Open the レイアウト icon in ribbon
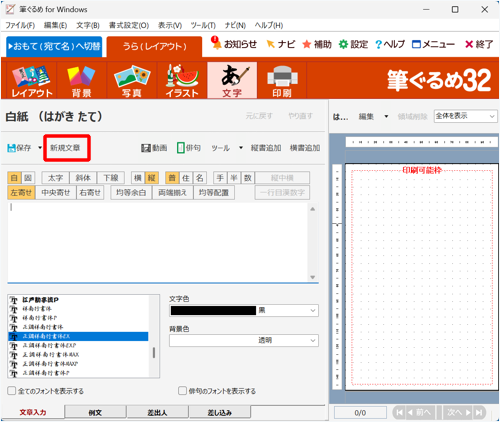Image resolution: width=500 pixels, height=422 pixels. click(x=32, y=81)
